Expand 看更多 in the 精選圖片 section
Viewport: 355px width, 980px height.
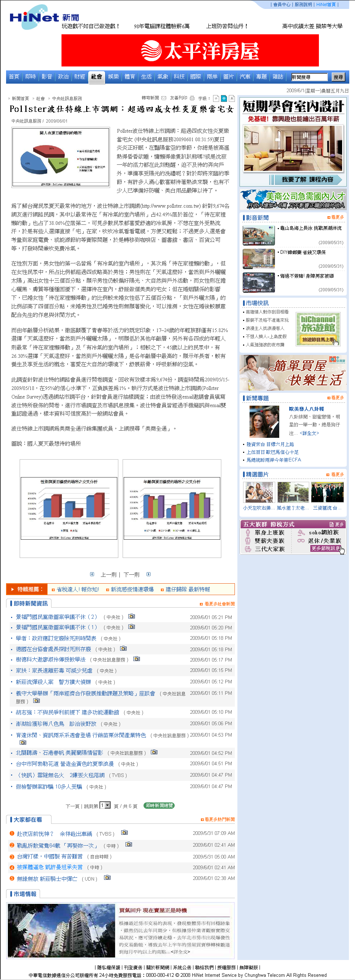tap(335, 474)
